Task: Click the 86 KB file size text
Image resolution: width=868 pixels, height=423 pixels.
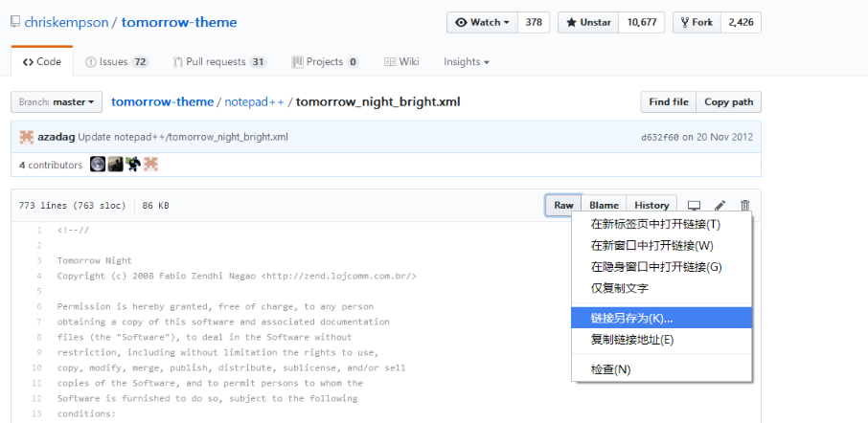Action: [x=155, y=205]
